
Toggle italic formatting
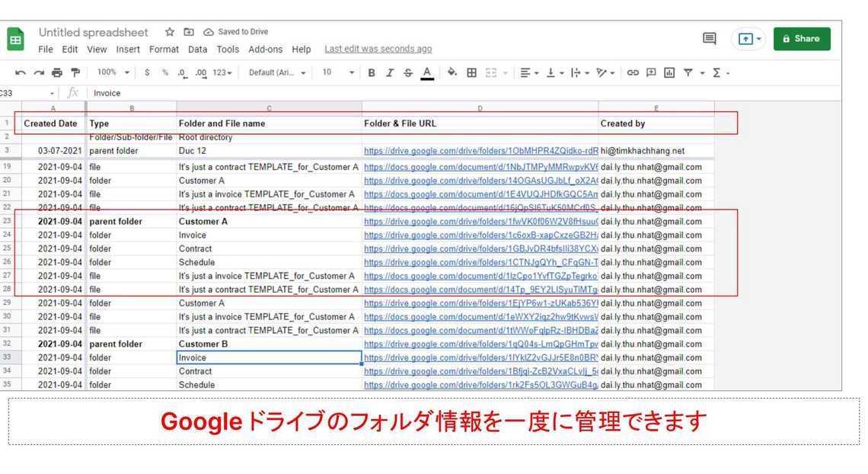390,73
